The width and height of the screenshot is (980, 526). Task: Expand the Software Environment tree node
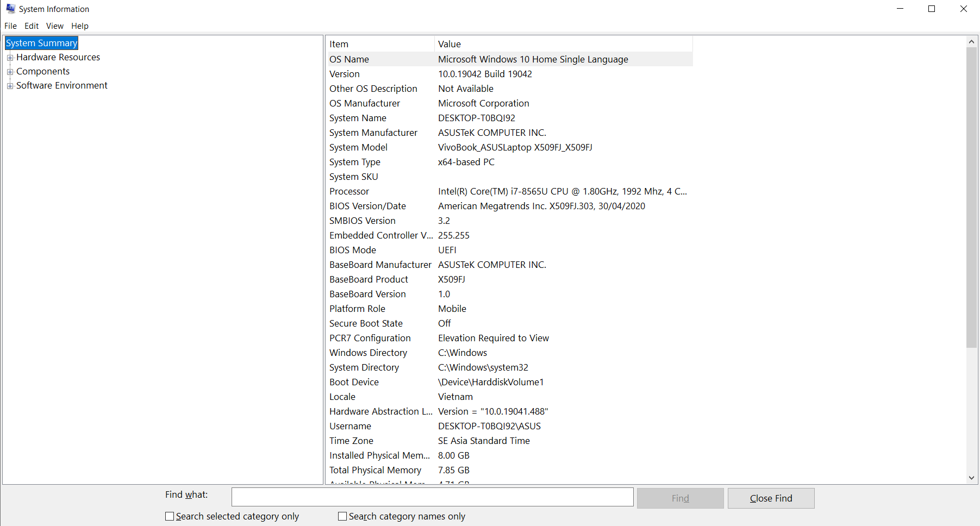pos(10,85)
